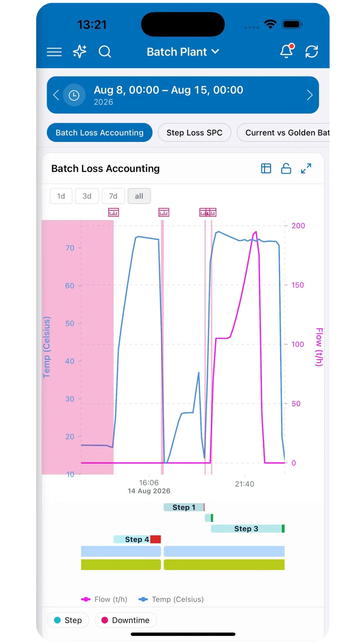The image size is (362, 644).
Task: Open the search magnifier
Action: coord(105,52)
